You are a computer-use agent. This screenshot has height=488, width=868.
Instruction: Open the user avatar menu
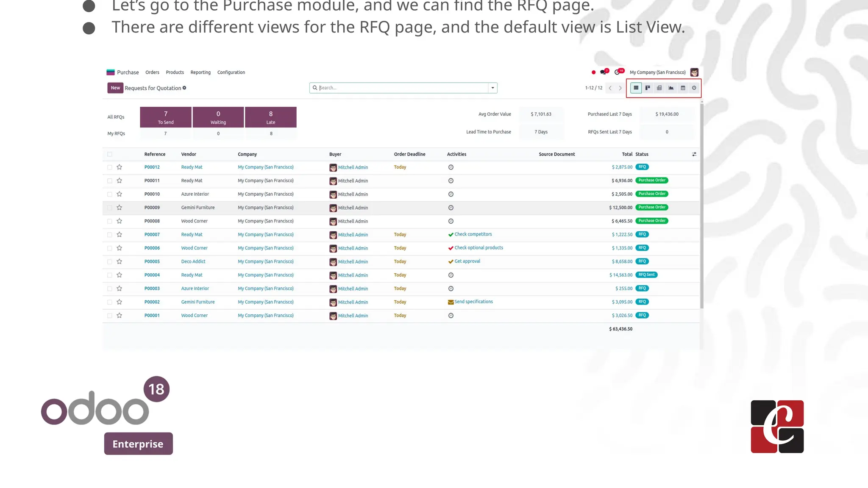694,72
